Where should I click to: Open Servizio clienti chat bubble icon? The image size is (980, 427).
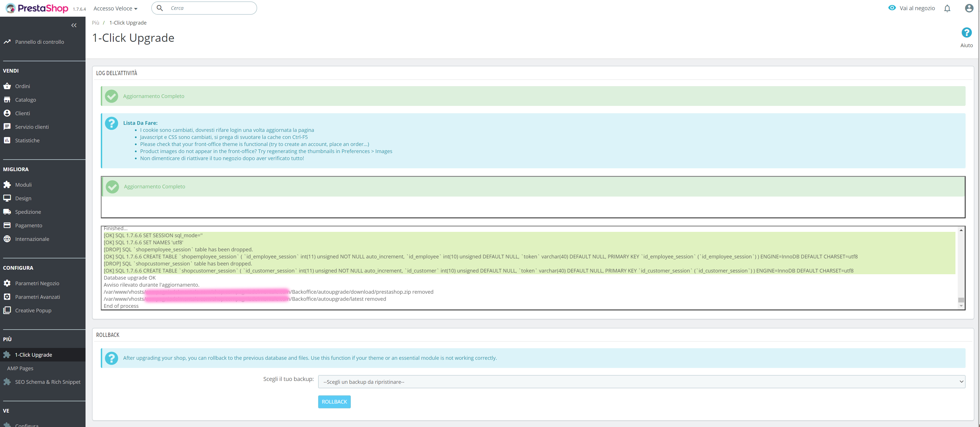[x=8, y=126]
